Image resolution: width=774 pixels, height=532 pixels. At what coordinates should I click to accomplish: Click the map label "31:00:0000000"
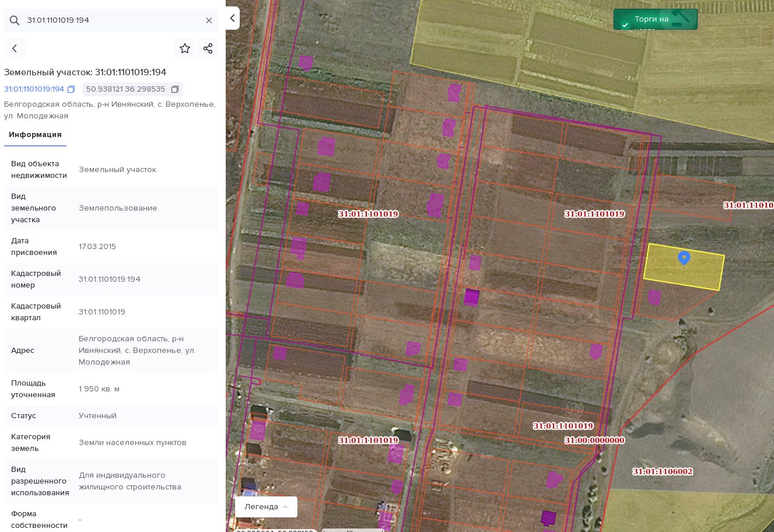(594, 440)
